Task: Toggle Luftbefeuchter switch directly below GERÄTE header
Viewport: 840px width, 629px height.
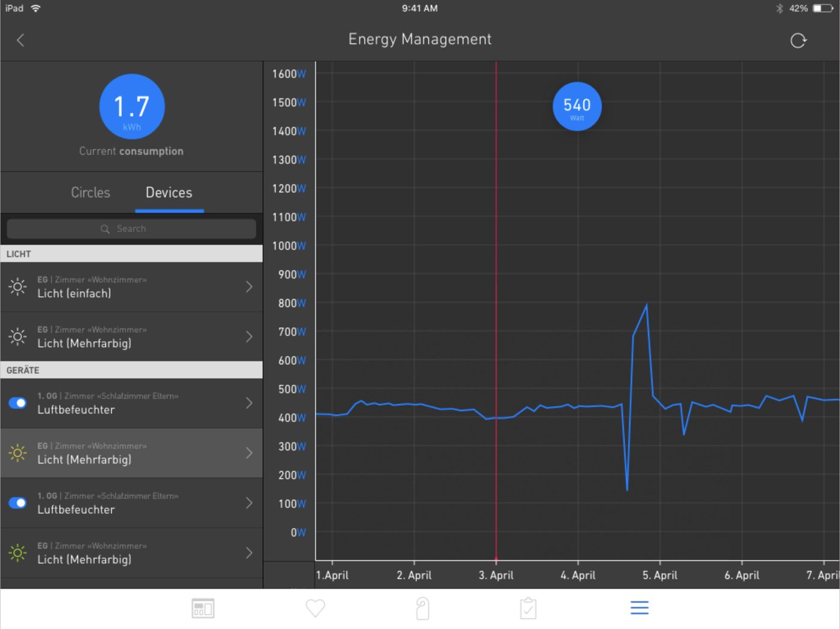Action: pos(18,403)
